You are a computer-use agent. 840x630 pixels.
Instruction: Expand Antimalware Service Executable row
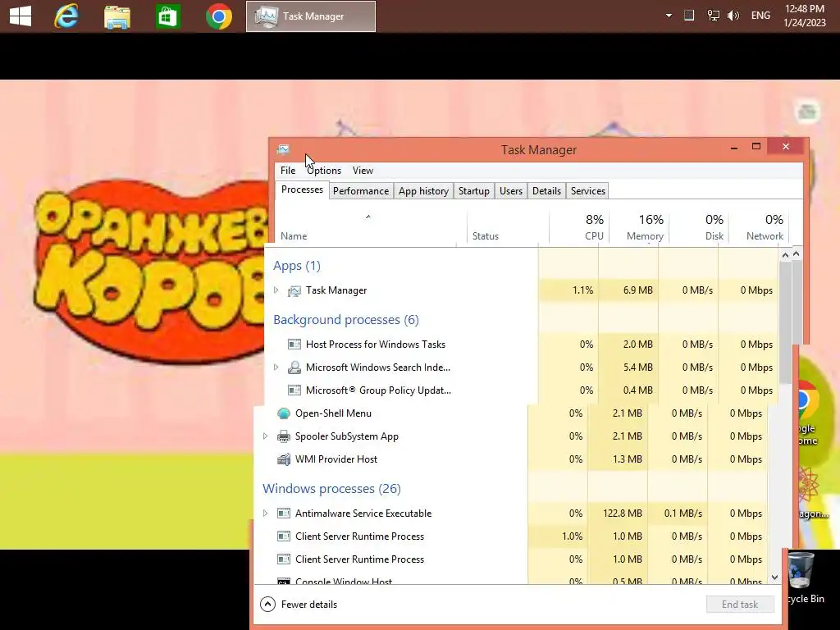(x=265, y=514)
